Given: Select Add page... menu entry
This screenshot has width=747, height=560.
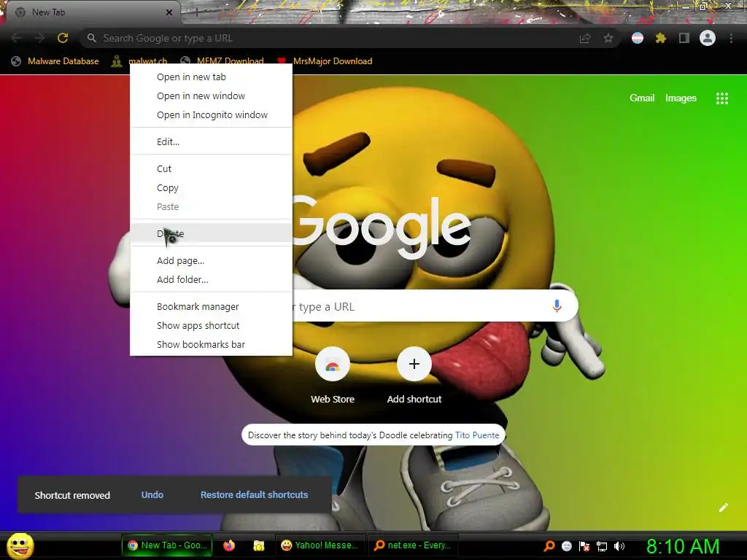Looking at the screenshot, I should (211, 261).
